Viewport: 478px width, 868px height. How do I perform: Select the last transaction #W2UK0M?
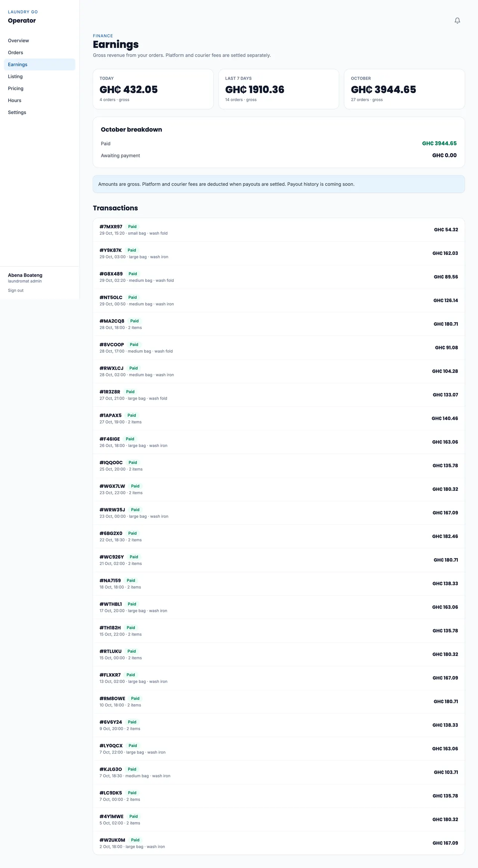(279, 842)
